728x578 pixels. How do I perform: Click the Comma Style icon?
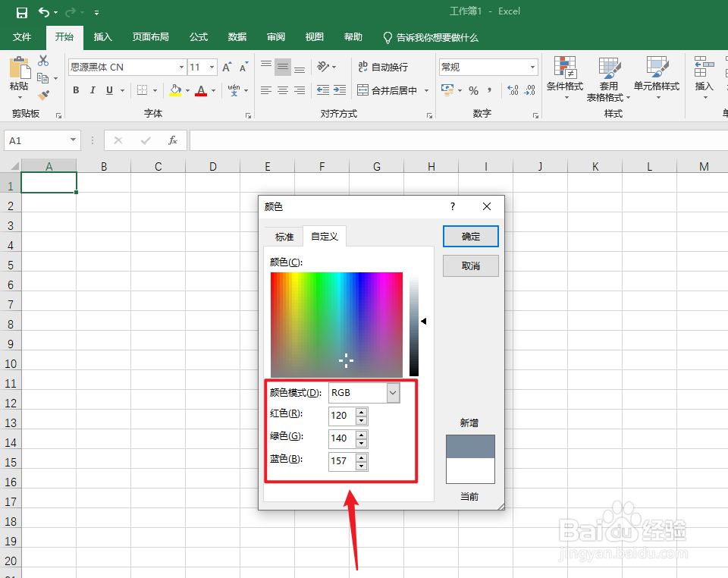[x=489, y=90]
